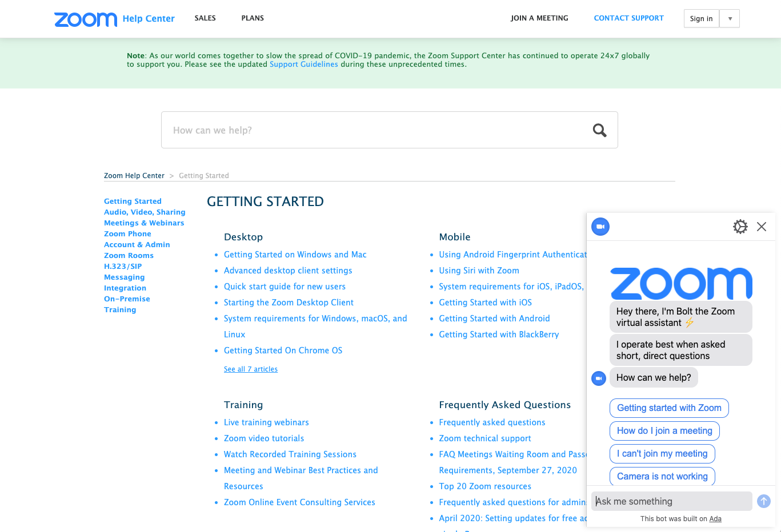The image size is (781, 532).
Task: Select 'Camera is not working' quick reply
Action: (662, 476)
